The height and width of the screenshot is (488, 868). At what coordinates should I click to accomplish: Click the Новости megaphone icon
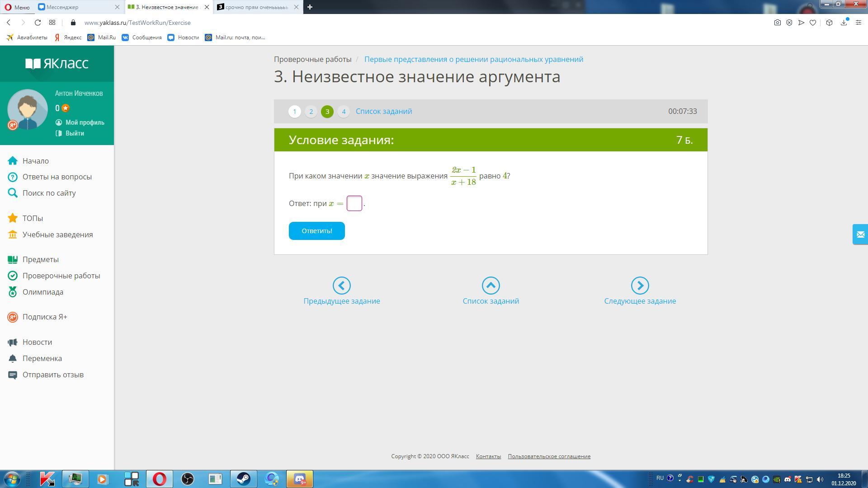point(13,342)
